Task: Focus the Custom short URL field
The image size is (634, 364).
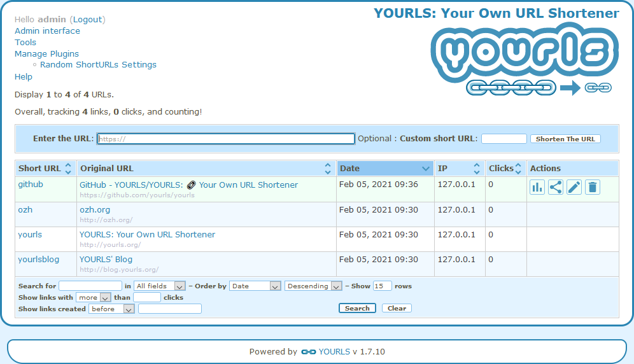Action: 504,139
